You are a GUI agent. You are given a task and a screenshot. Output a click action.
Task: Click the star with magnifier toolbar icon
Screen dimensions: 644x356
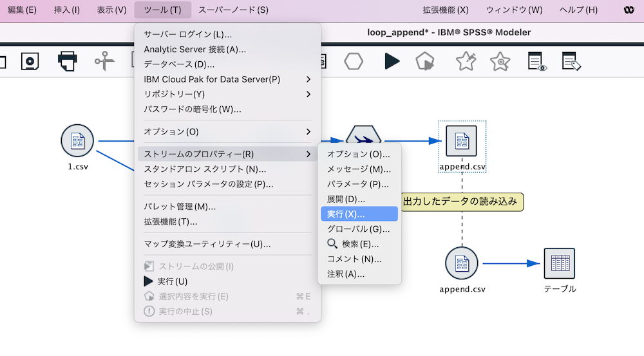pyautogui.click(x=500, y=62)
